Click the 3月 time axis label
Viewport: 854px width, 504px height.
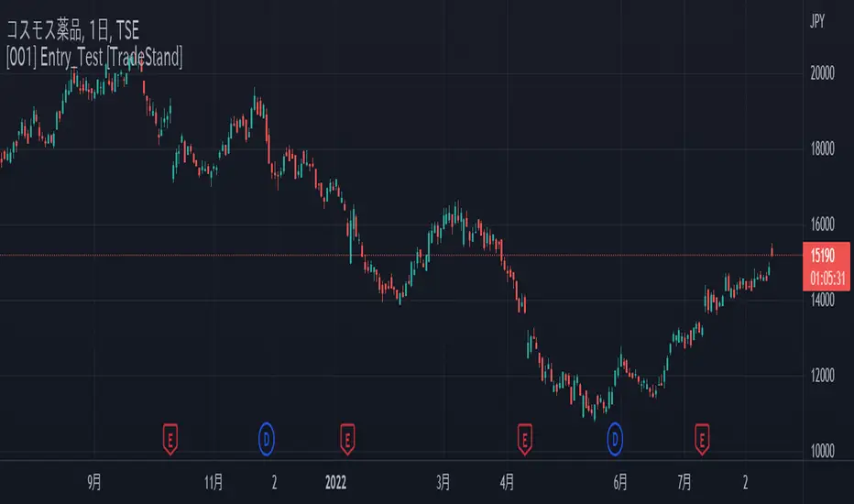point(443,482)
